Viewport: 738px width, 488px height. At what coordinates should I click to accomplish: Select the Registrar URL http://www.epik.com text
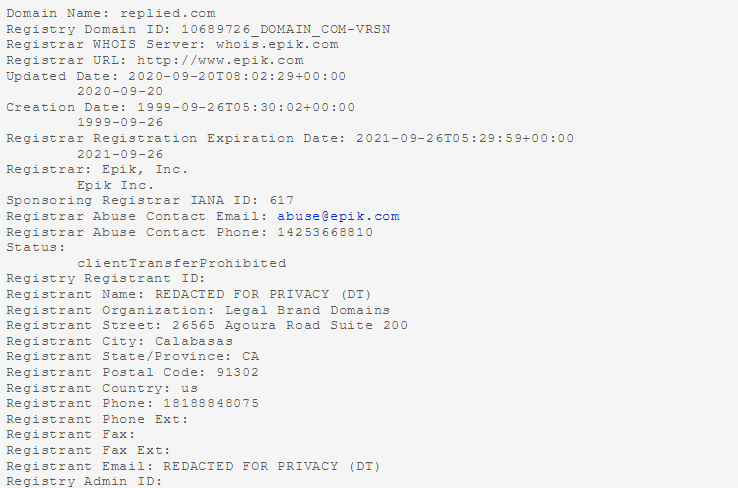(155, 60)
